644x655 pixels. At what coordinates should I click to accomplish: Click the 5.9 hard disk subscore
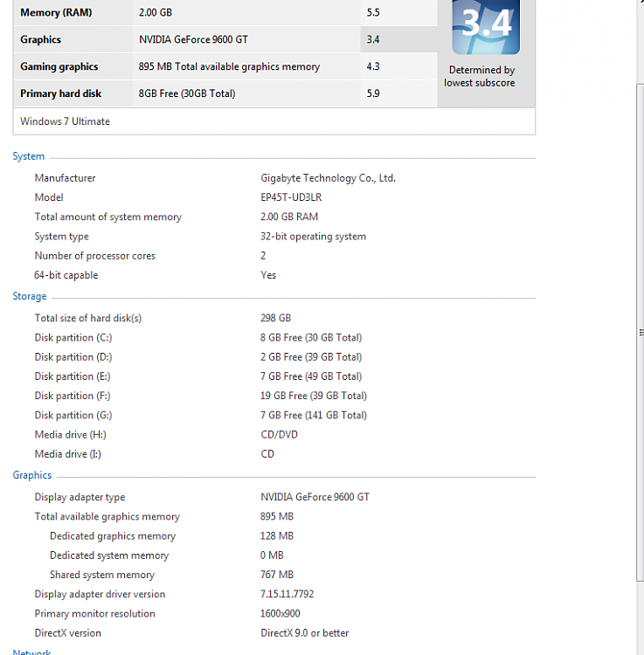373,93
